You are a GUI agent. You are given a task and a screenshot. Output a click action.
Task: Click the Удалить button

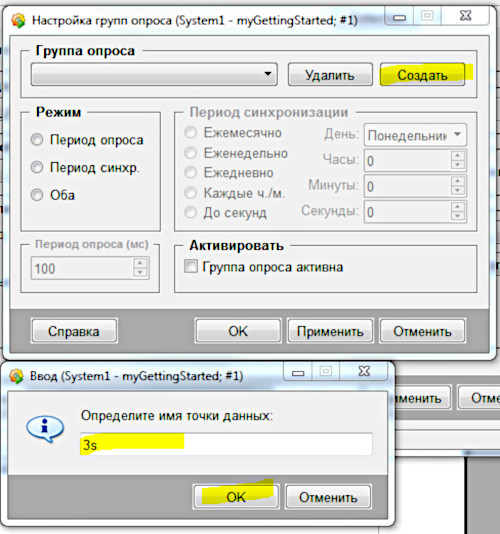[330, 75]
